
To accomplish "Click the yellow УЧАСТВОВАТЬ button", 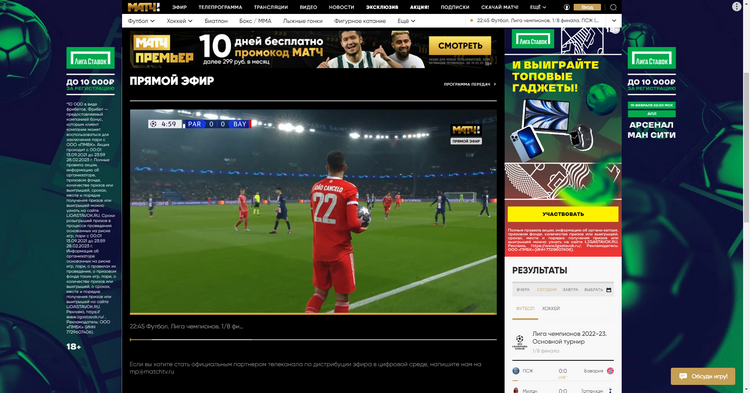I will 563,214.
